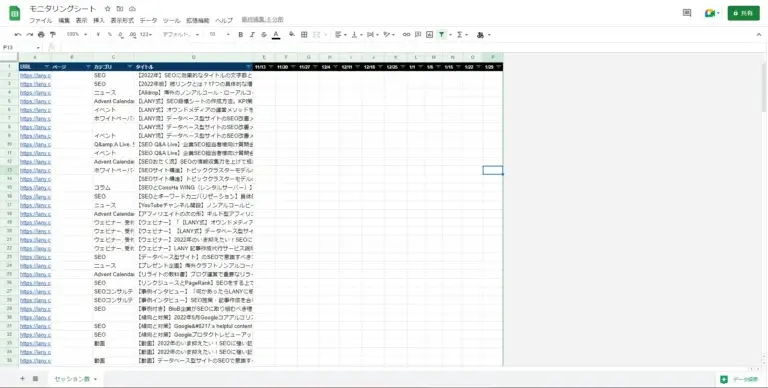Toggle bold formatting
Viewport: 768px width, 388px height.
tap(240, 35)
